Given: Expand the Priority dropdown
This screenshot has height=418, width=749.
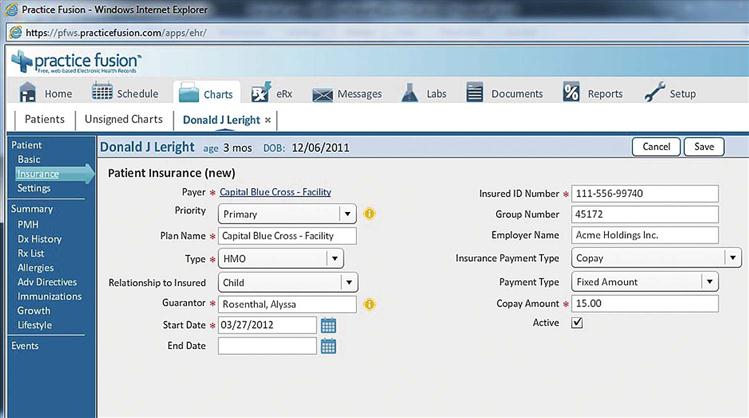Looking at the screenshot, I should 346,213.
